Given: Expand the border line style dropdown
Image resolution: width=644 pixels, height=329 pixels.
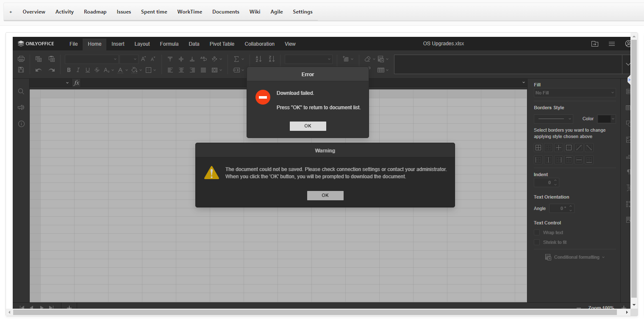Looking at the screenshot, I should [x=553, y=119].
